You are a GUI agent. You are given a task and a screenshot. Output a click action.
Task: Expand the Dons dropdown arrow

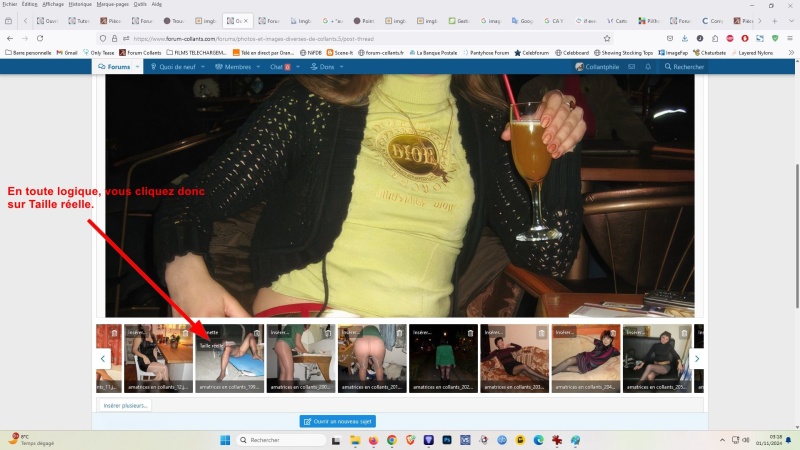click(x=341, y=67)
